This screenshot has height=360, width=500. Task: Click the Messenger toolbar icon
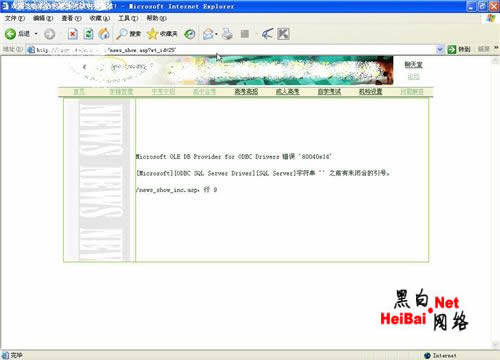(x=267, y=34)
